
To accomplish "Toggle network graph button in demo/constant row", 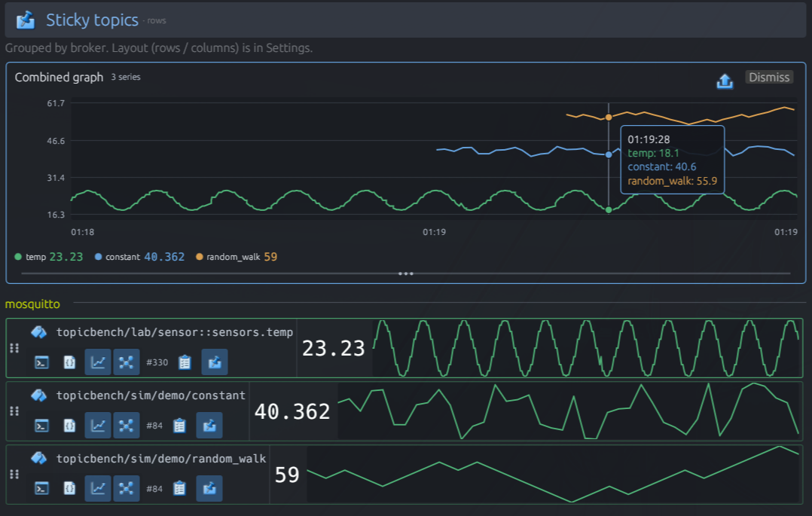I will click(127, 425).
